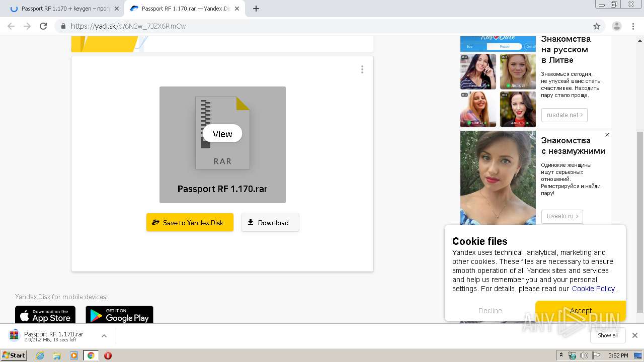Click the Passport RF 1.170.rar file name
644x362 pixels.
[x=222, y=189]
